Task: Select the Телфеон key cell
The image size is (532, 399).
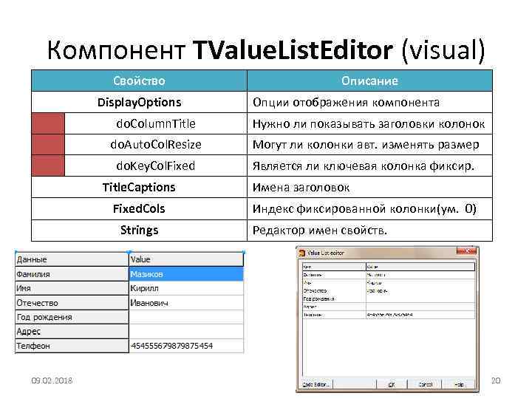Action: [x=72, y=346]
